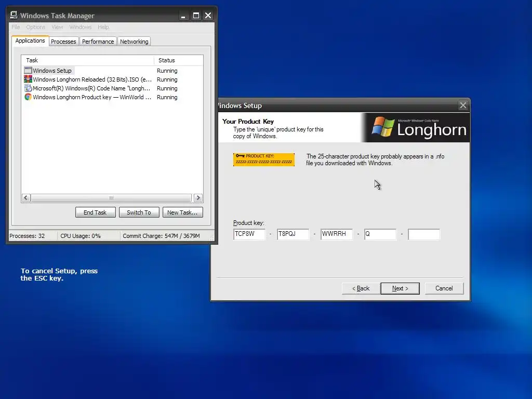This screenshot has width=532, height=399.
Task: Click the Microsoft Windows Code Name Longhorn task icon
Action: pos(28,88)
